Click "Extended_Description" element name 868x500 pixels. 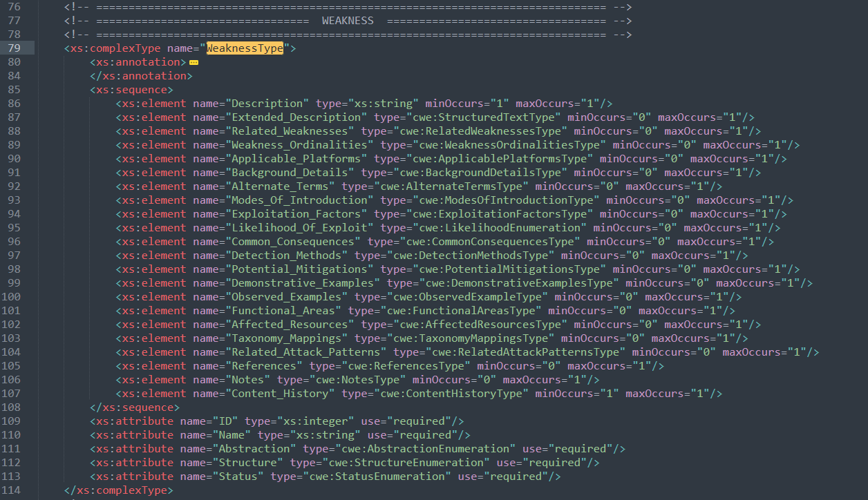(296, 117)
